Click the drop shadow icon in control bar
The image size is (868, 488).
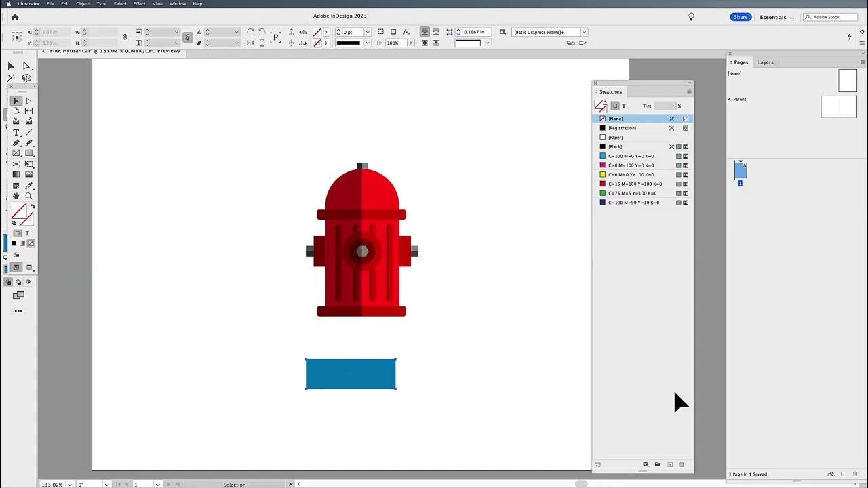[393, 32]
